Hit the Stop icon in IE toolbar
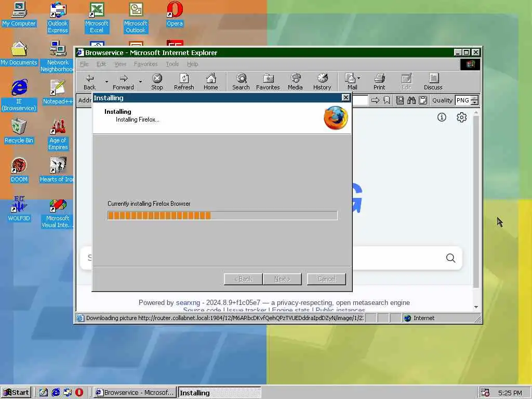 click(x=157, y=82)
